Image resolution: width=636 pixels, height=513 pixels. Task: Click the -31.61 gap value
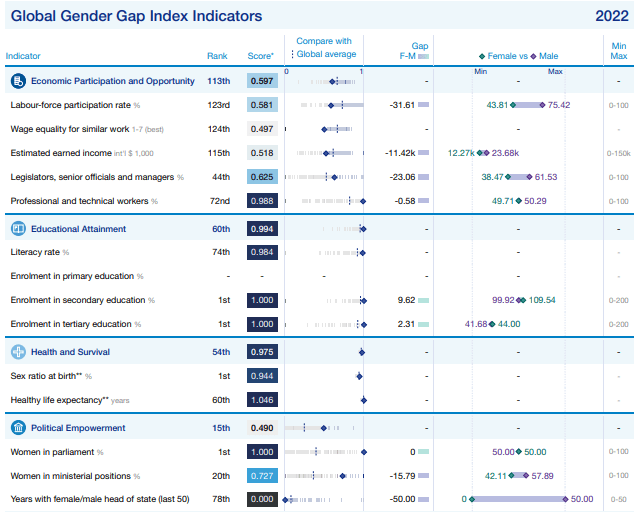[402, 105]
